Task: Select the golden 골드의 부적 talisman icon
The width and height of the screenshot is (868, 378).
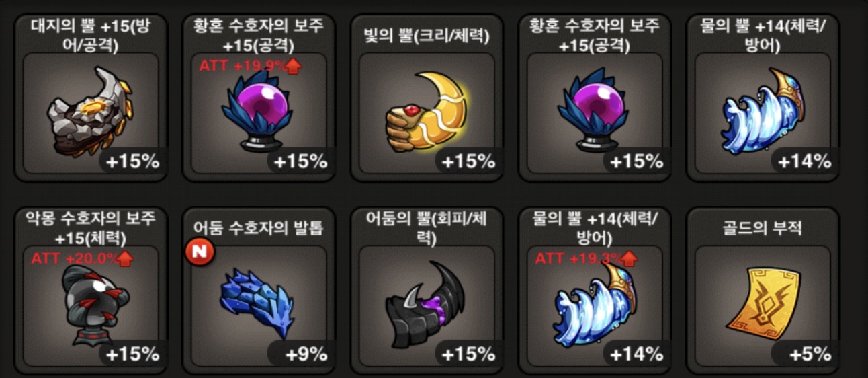Action: pos(761,305)
